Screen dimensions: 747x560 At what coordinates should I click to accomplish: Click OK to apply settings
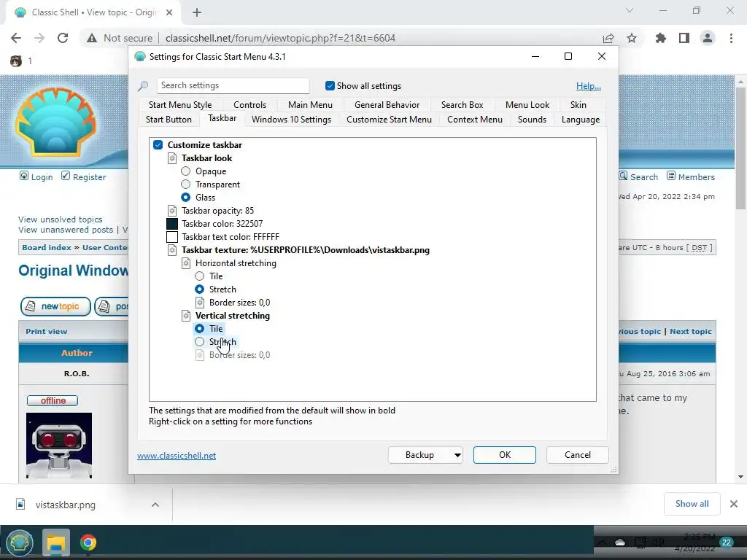point(505,455)
